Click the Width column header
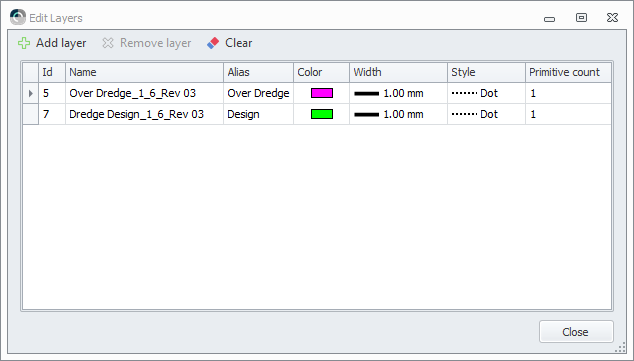 click(x=399, y=72)
